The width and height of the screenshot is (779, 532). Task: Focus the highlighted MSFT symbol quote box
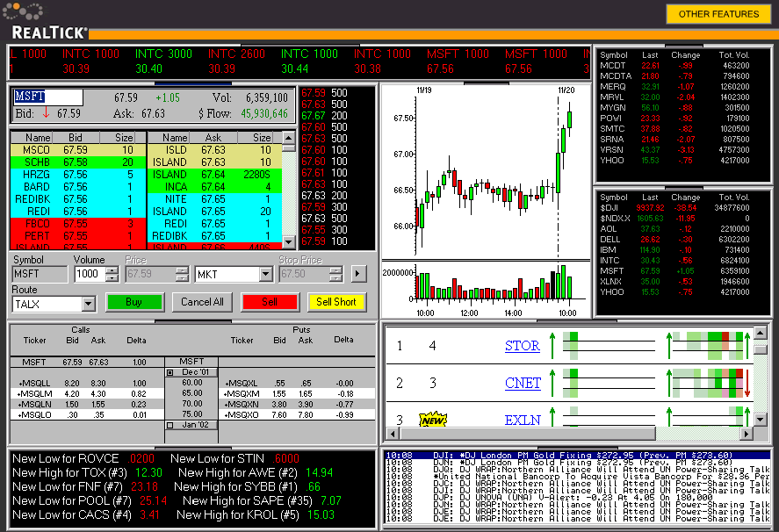click(48, 97)
